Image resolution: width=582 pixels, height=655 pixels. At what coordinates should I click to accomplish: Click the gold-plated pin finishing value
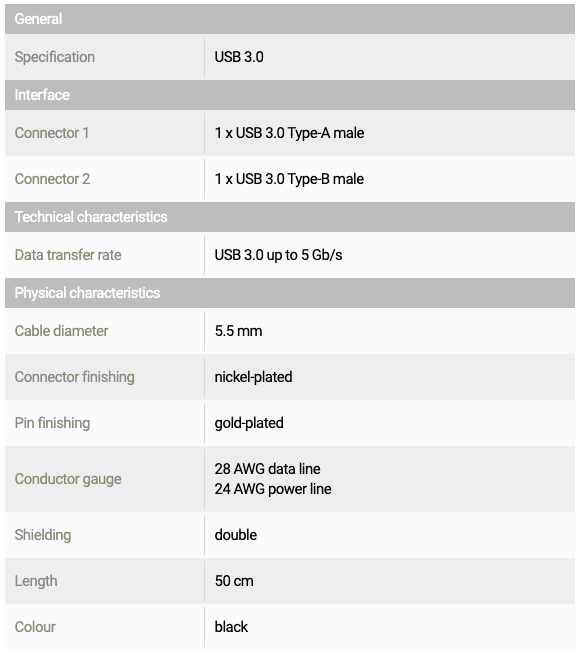(x=249, y=423)
